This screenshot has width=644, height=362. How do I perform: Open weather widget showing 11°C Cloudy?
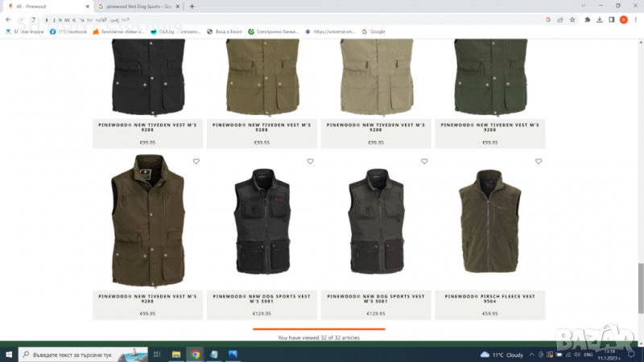coord(502,354)
